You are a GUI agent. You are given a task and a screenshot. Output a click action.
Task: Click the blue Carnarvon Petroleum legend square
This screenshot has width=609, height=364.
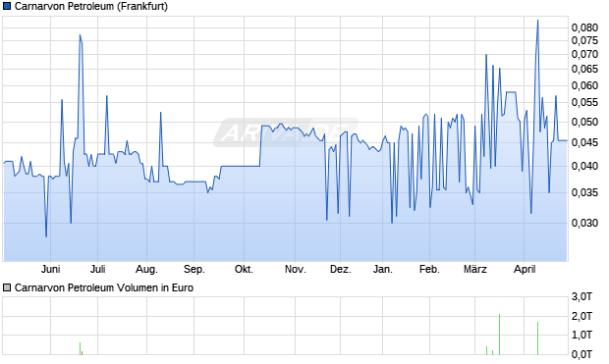[7, 6]
